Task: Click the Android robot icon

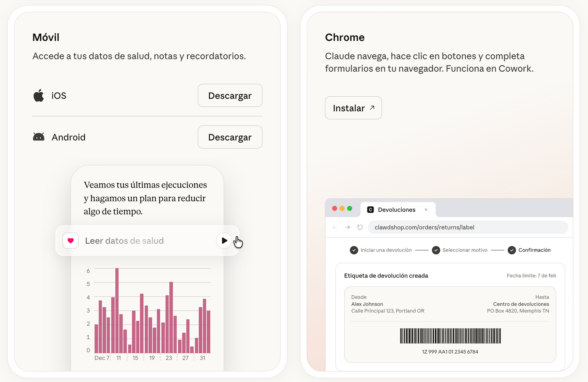Action: point(39,137)
